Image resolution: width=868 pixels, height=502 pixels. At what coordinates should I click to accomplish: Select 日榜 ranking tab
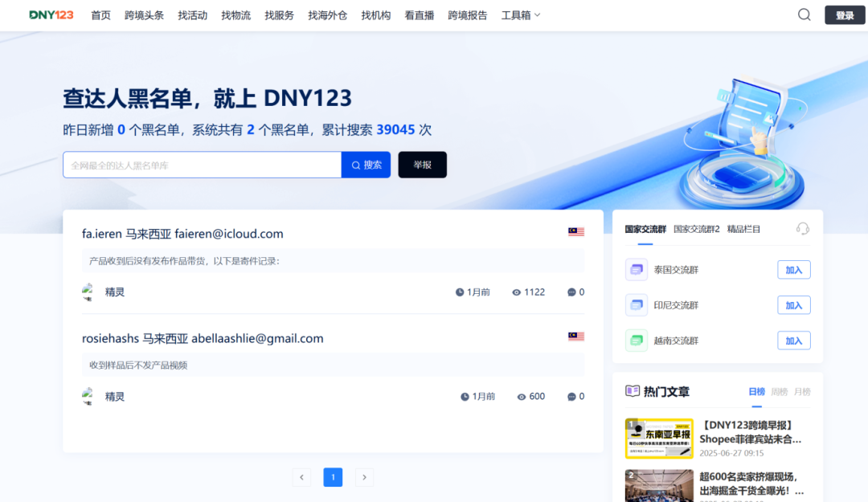[x=757, y=392]
